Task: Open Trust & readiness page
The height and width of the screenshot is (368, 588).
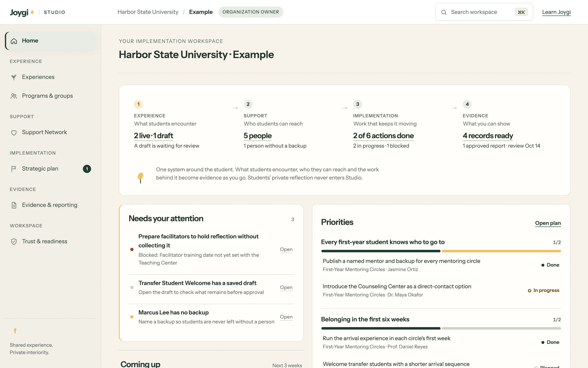Action: (x=51, y=241)
